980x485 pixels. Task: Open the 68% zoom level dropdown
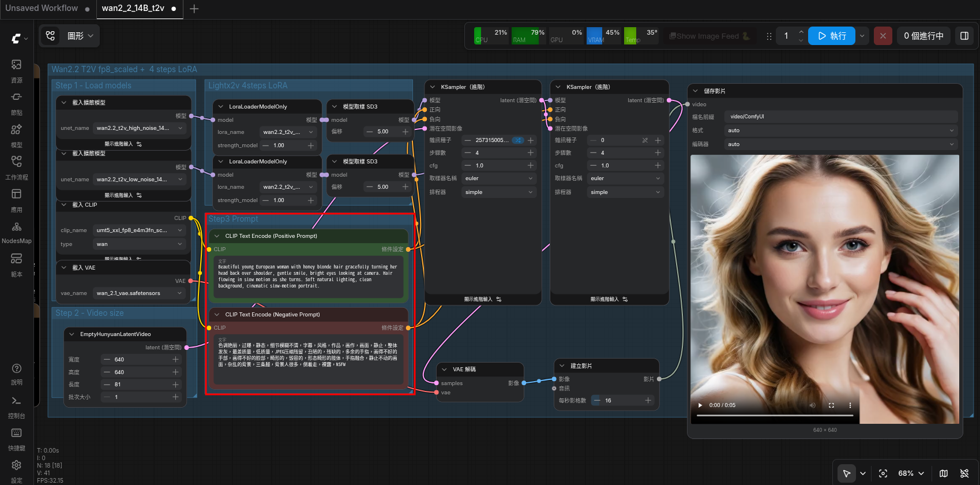[911, 473]
